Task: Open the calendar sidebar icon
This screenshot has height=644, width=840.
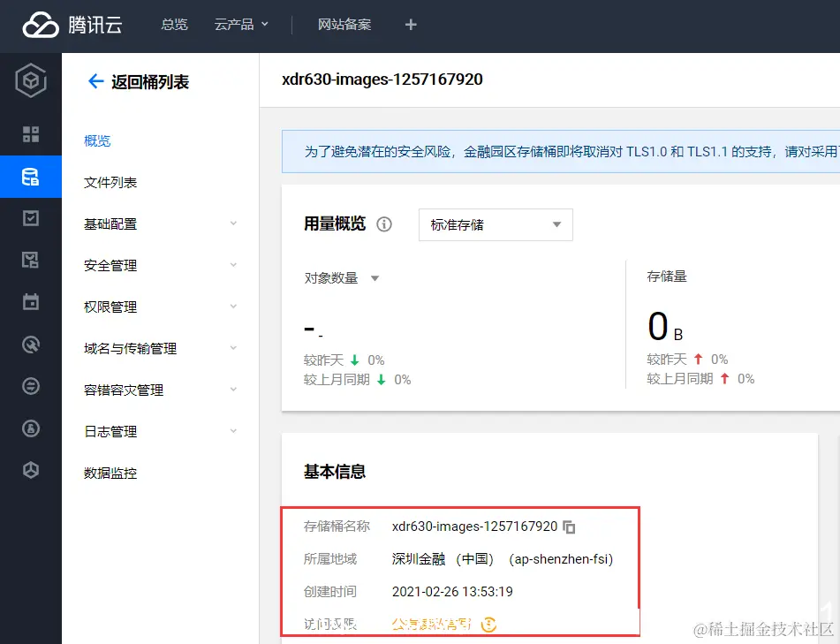Action: pos(31,301)
